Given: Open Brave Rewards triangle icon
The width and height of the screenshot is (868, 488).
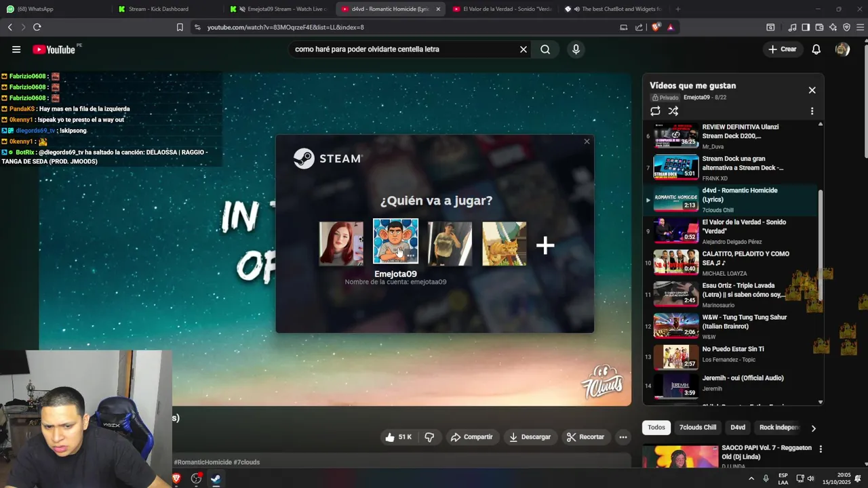Looking at the screenshot, I should click(671, 27).
